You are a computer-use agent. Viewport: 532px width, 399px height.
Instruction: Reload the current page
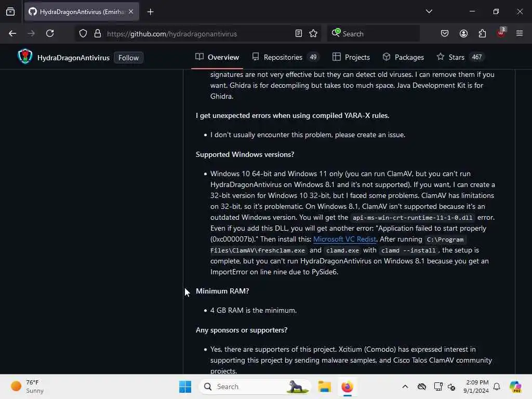point(50,33)
